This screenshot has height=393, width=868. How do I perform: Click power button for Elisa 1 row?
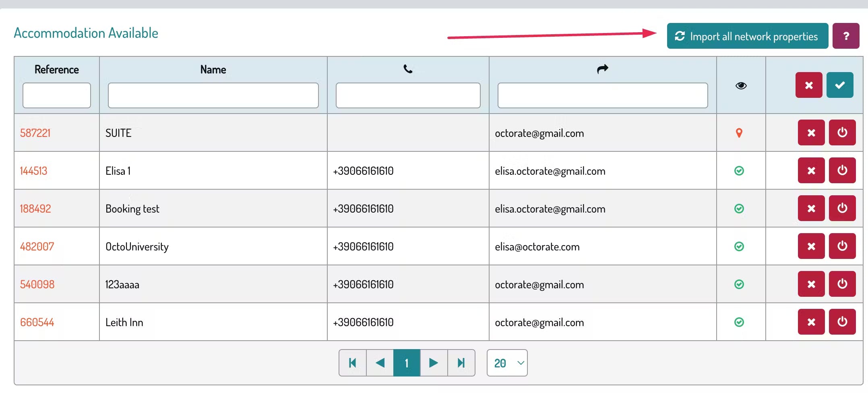click(x=842, y=170)
